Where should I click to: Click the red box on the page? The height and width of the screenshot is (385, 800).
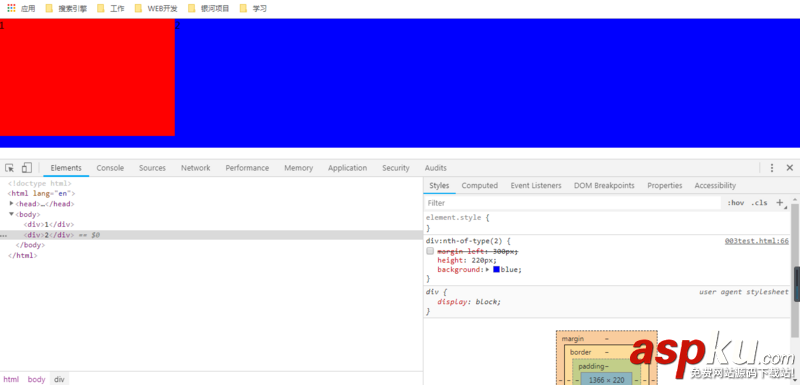tap(87, 78)
